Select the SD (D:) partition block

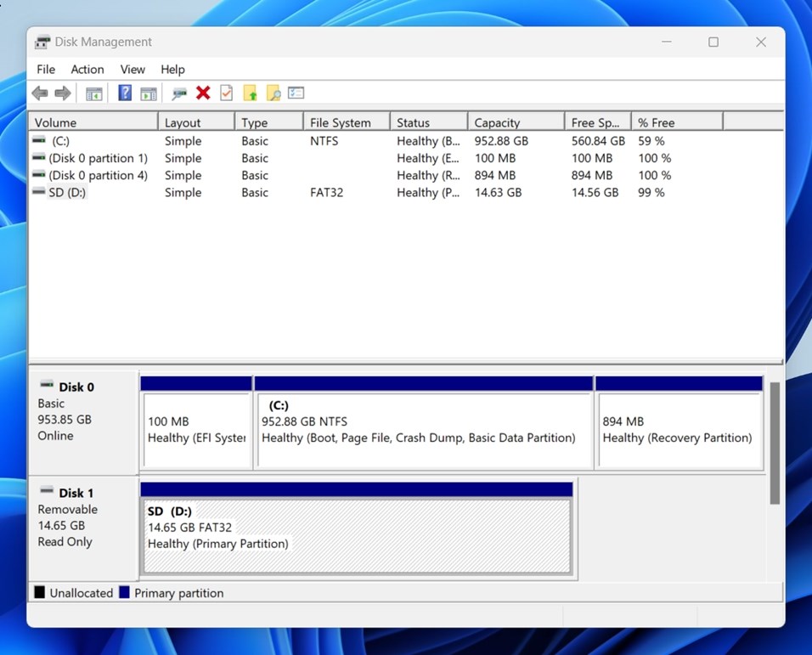point(357,527)
